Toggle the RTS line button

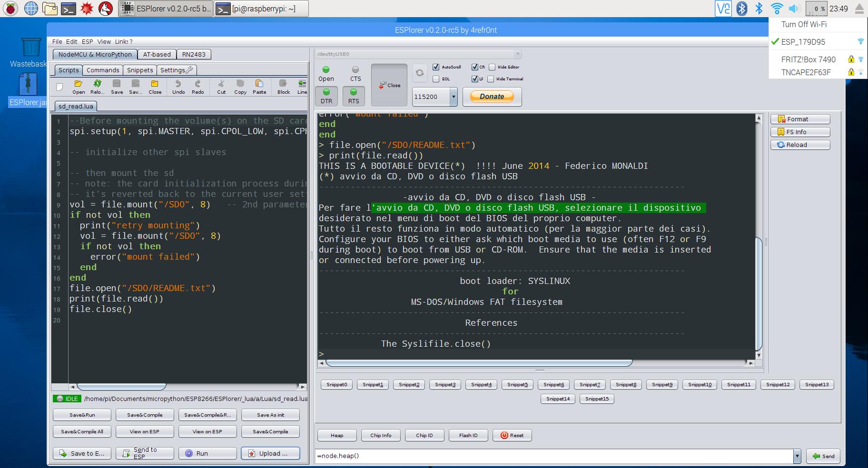point(354,96)
